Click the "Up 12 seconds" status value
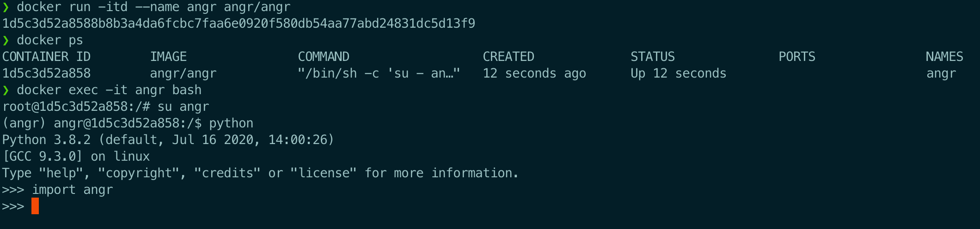980x229 pixels. 679,73
